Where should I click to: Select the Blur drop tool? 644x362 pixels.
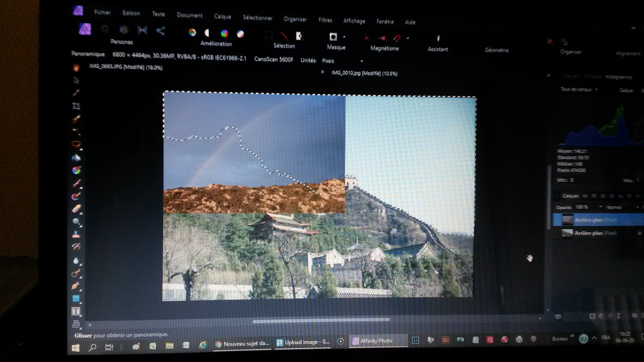(x=76, y=260)
